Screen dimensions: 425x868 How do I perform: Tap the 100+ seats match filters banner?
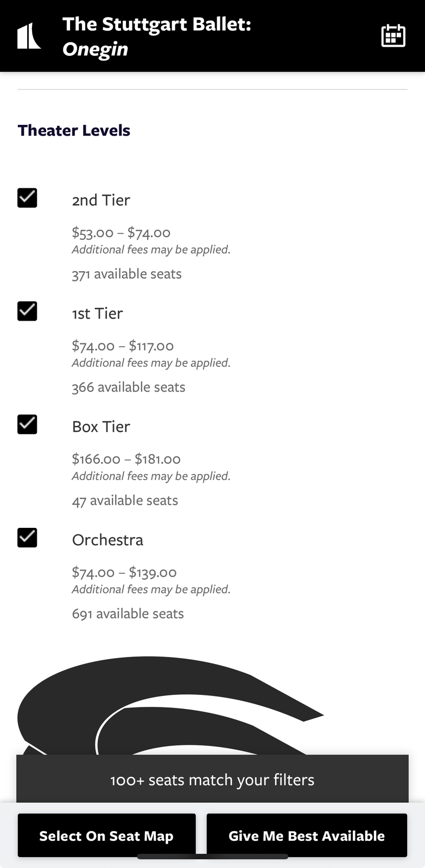[x=212, y=780]
